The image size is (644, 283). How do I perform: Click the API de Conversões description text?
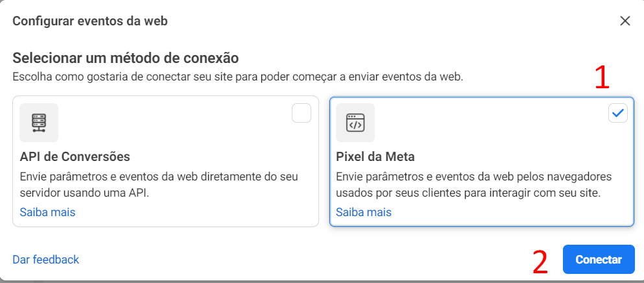[159, 185]
